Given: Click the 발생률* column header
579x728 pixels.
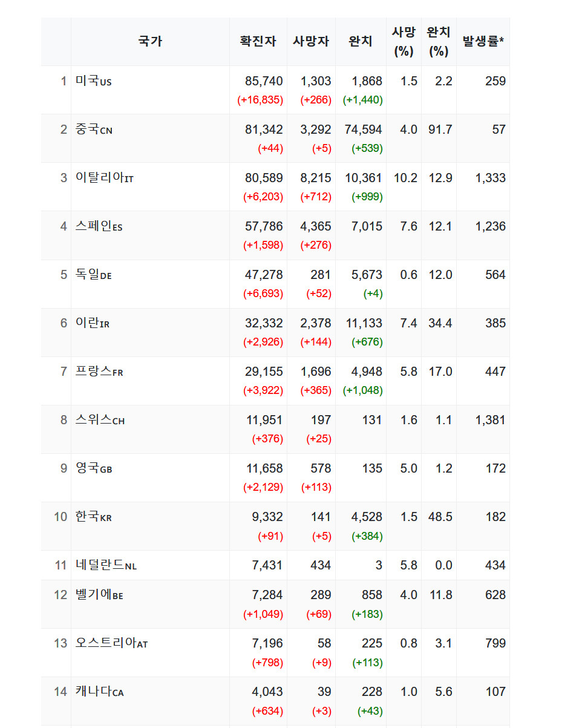Looking at the screenshot, I should coord(483,41).
